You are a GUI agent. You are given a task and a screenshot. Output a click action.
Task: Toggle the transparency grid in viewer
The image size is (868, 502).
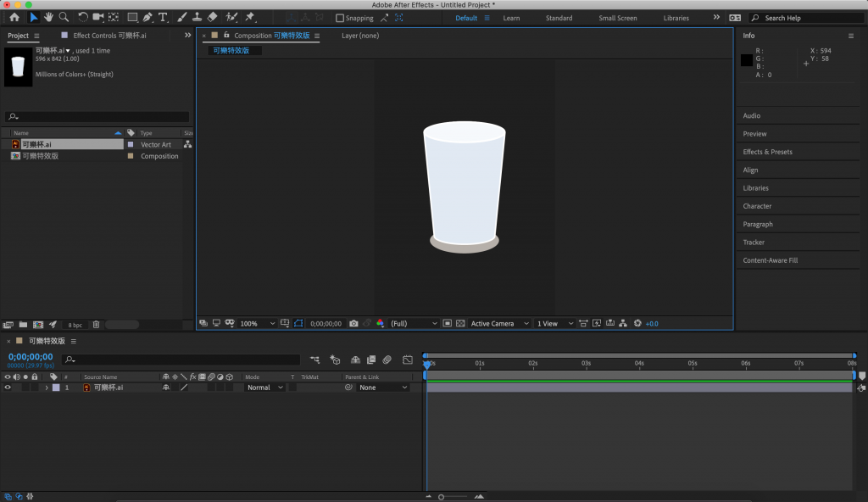(460, 323)
